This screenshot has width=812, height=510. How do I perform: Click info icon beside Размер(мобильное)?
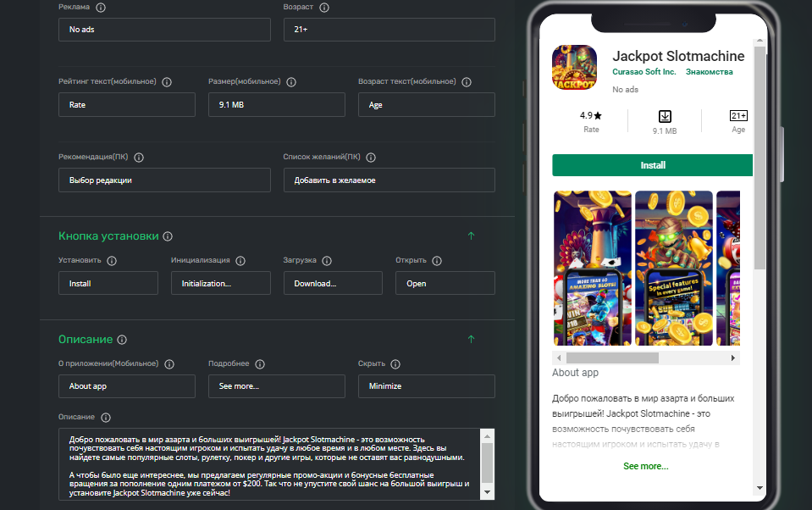pos(291,82)
